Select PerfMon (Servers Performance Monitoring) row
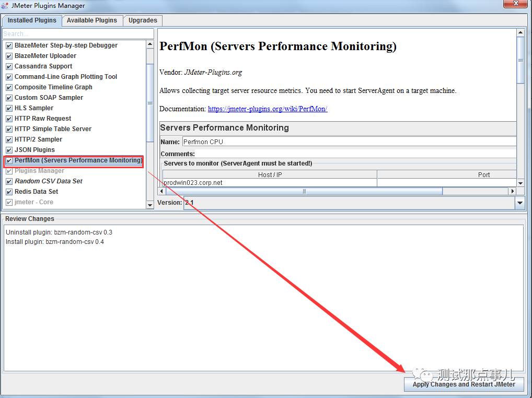This screenshot has height=398, width=532. tap(74, 161)
